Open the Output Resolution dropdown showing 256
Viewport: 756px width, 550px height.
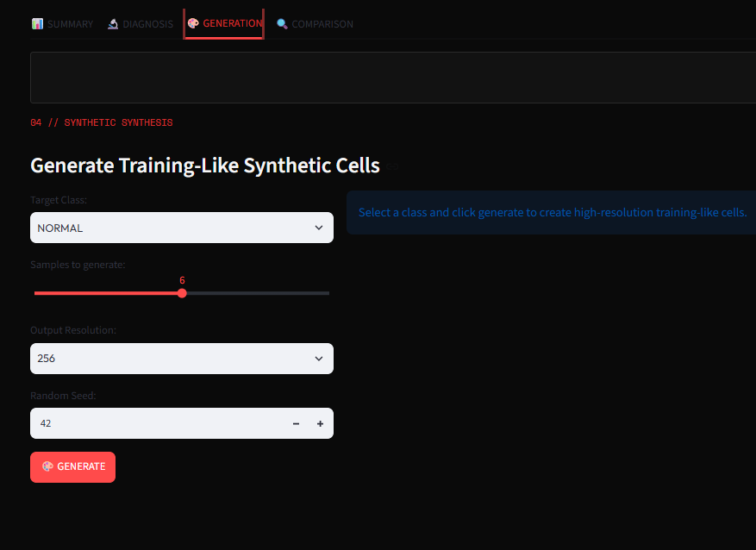(182, 359)
